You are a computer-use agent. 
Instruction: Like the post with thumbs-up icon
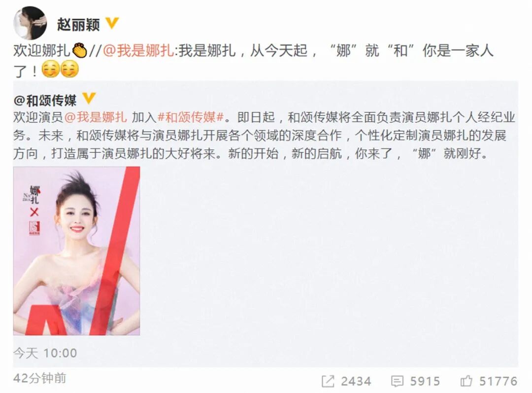click(466, 381)
